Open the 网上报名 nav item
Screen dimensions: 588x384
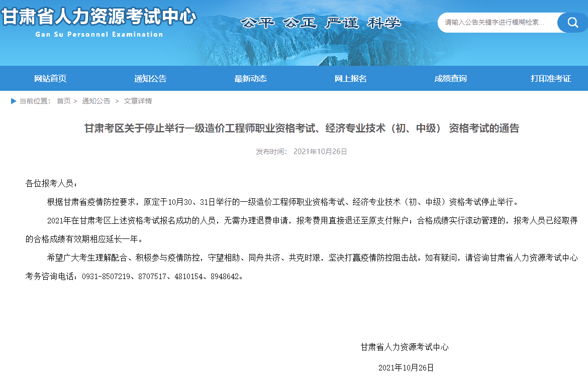point(351,78)
